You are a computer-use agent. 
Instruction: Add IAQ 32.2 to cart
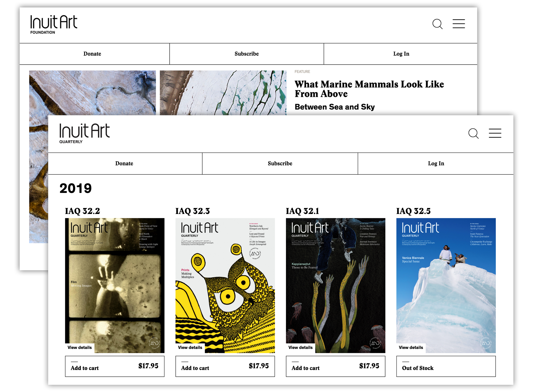point(115,366)
